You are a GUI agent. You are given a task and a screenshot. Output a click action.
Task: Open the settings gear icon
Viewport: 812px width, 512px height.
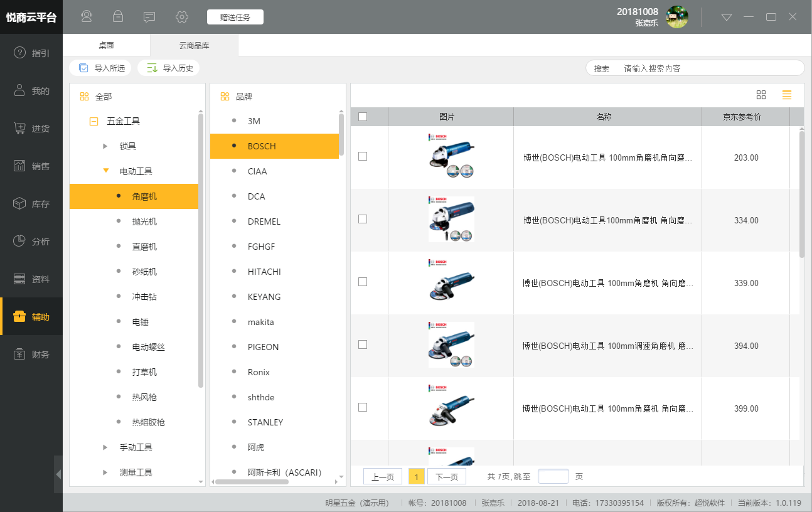(182, 17)
